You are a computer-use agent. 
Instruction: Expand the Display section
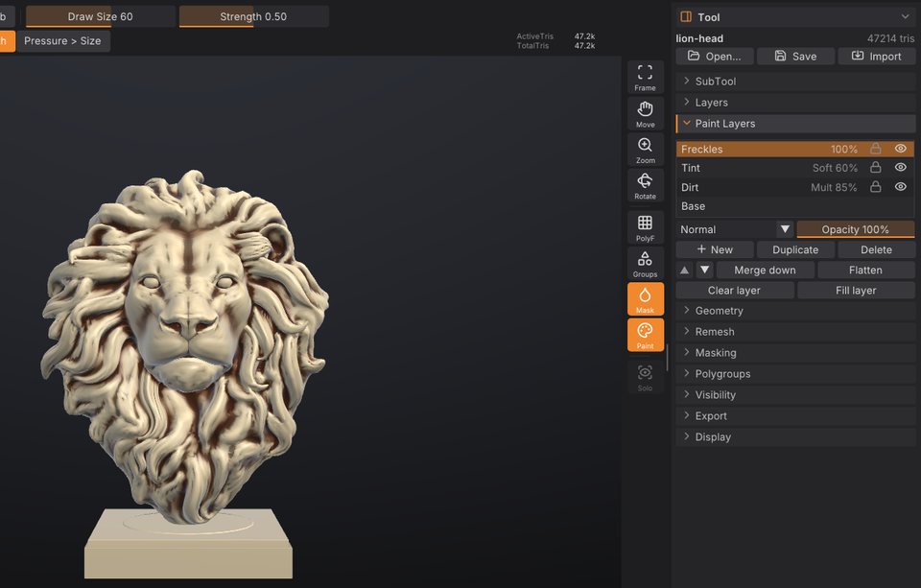796,437
